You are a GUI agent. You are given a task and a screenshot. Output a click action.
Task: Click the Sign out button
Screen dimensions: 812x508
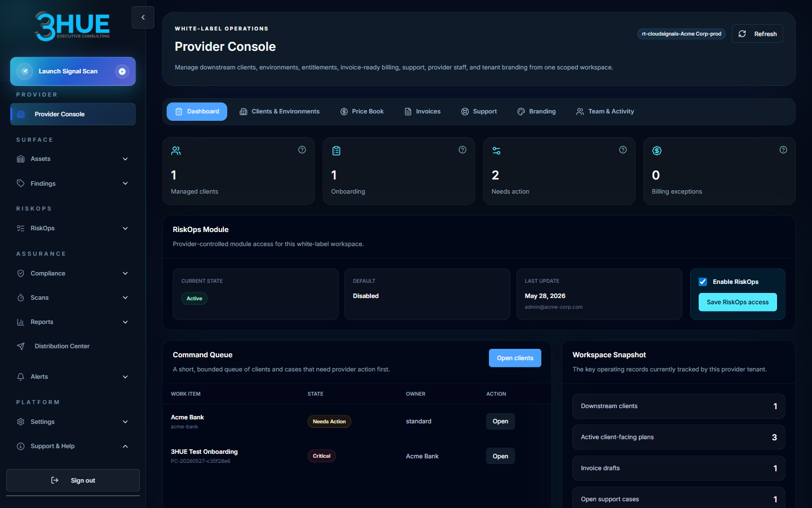tap(73, 480)
